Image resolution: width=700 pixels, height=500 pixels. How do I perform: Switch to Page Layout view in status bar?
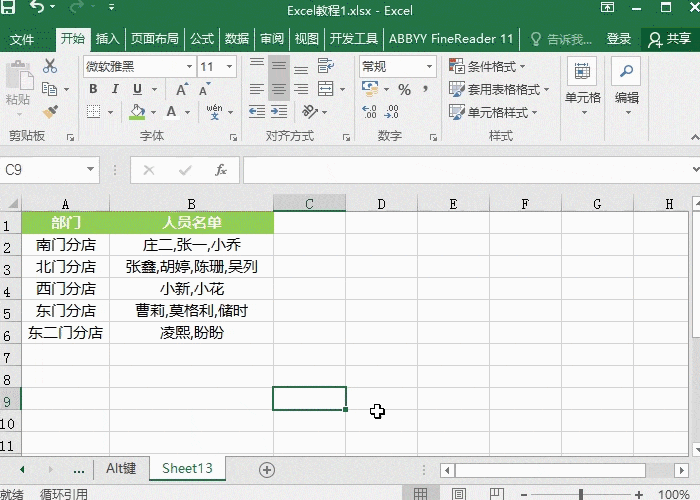click(x=458, y=494)
